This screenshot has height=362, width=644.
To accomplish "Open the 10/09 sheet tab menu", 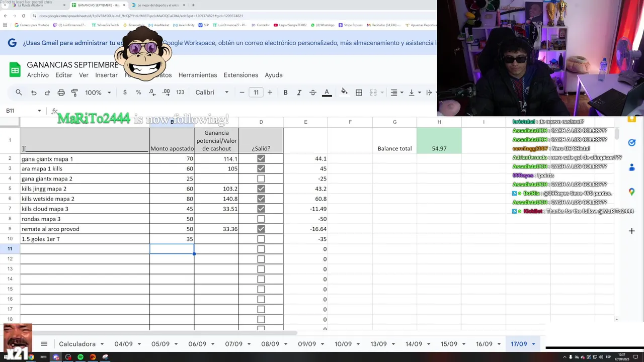I will pyautogui.click(x=358, y=344).
